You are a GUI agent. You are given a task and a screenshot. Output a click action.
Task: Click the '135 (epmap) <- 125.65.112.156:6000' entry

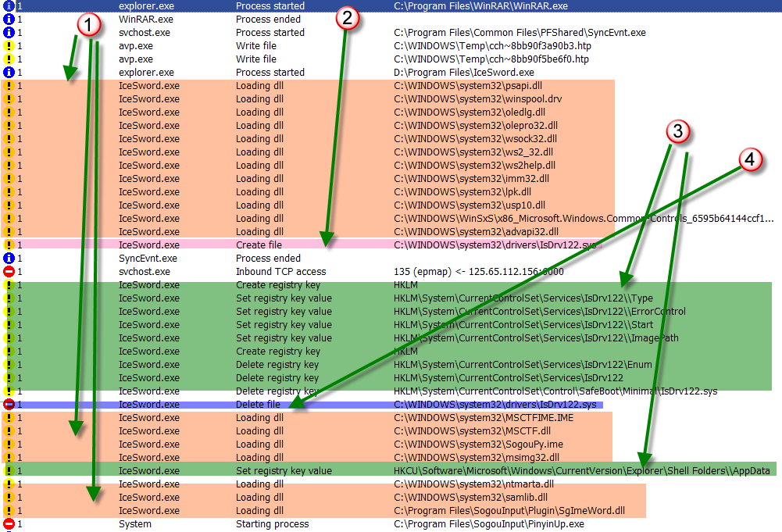pos(479,272)
